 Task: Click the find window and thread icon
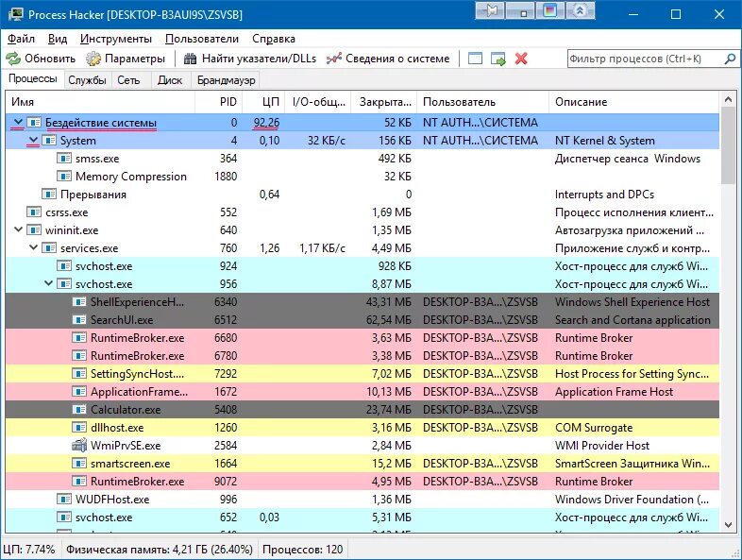pos(498,59)
